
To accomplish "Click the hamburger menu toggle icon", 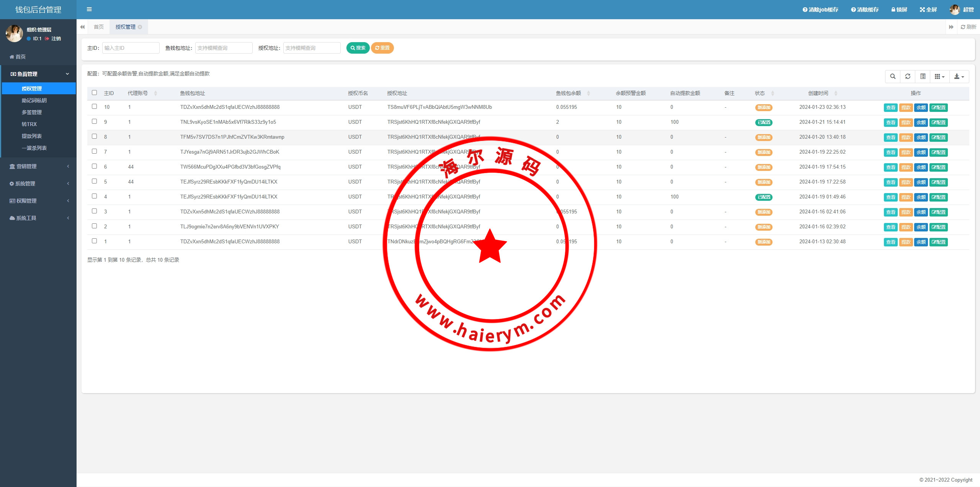I will tap(89, 10).
